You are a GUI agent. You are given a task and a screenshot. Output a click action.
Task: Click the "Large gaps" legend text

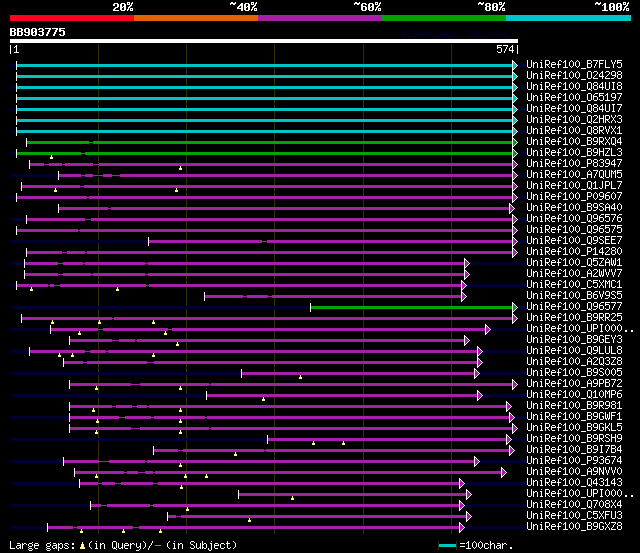pos(42,546)
